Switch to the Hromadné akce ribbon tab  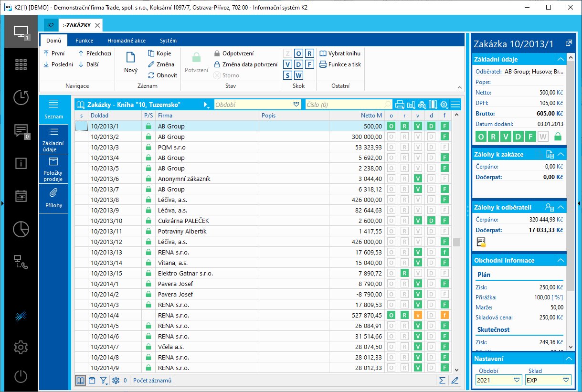(x=127, y=41)
